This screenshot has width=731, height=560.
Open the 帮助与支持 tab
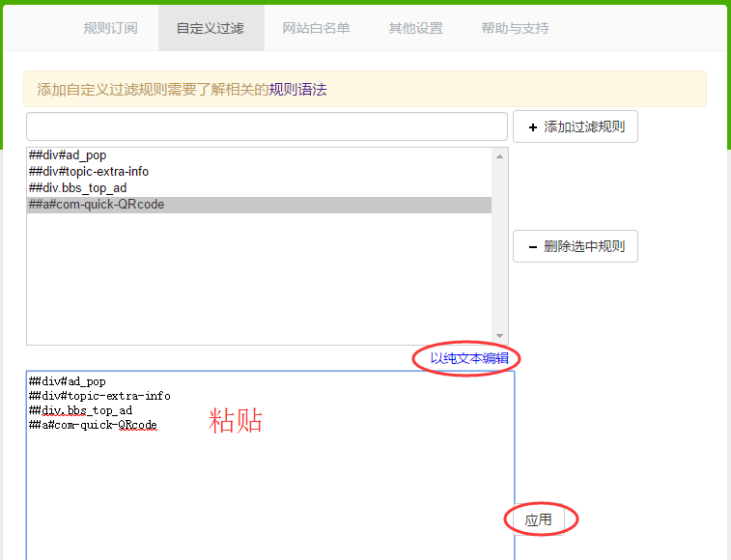pyautogui.click(x=515, y=28)
